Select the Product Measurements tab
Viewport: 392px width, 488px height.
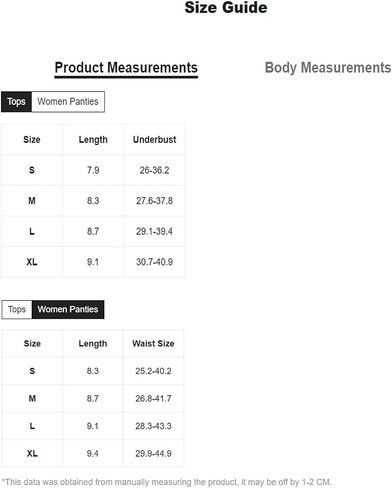126,68
